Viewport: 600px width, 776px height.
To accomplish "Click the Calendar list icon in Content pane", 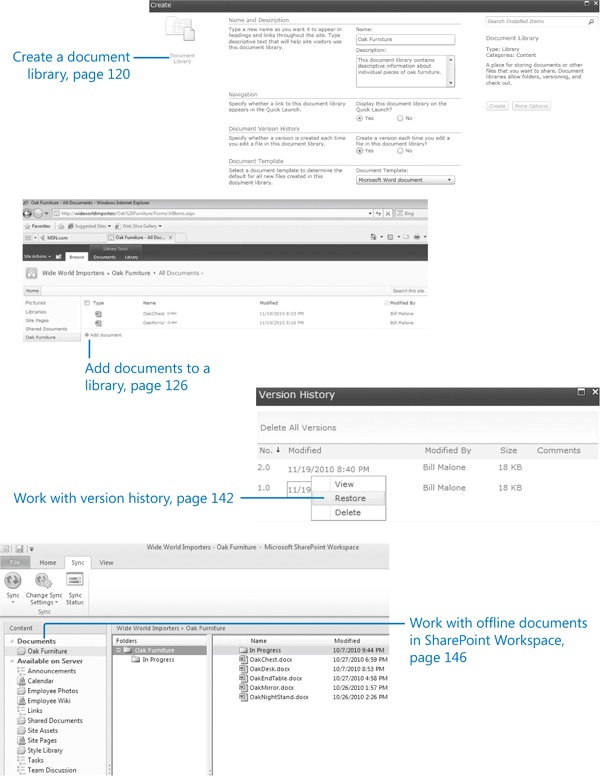I will click(x=21, y=681).
